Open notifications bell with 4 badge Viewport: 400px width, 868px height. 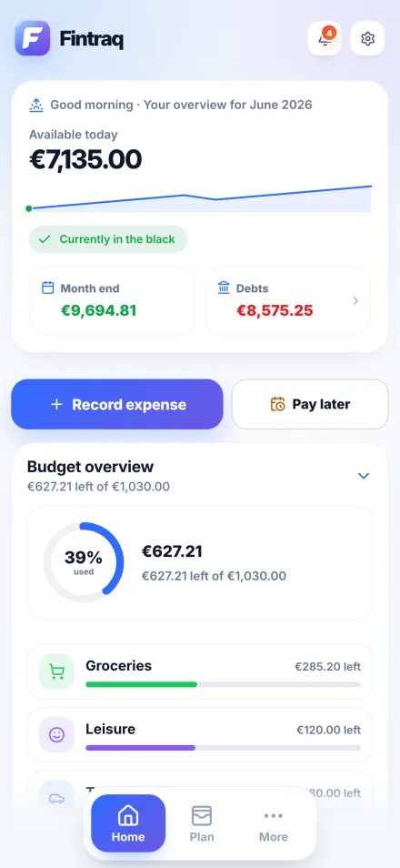click(325, 38)
